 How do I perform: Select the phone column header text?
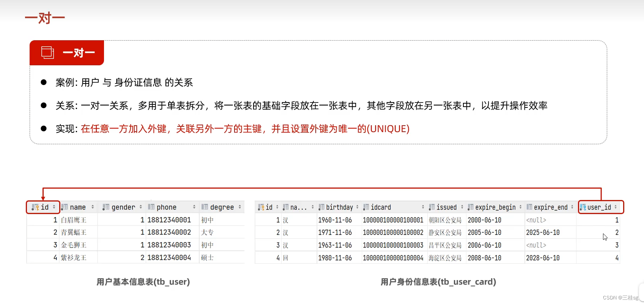coord(167,207)
